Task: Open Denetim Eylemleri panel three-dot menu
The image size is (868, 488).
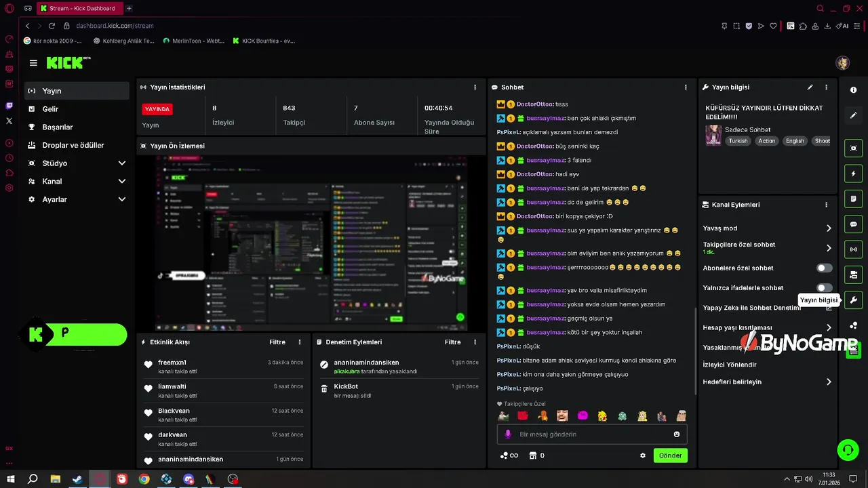Action: [475, 342]
